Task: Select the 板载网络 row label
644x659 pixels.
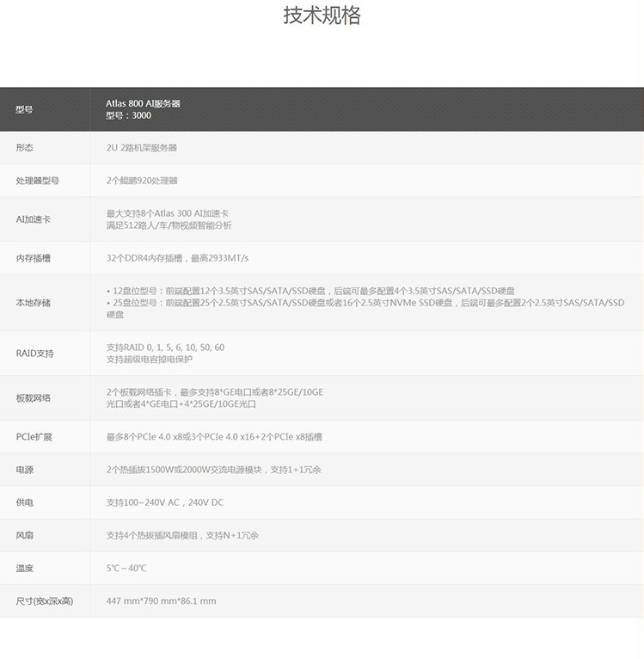Action: coord(33,398)
